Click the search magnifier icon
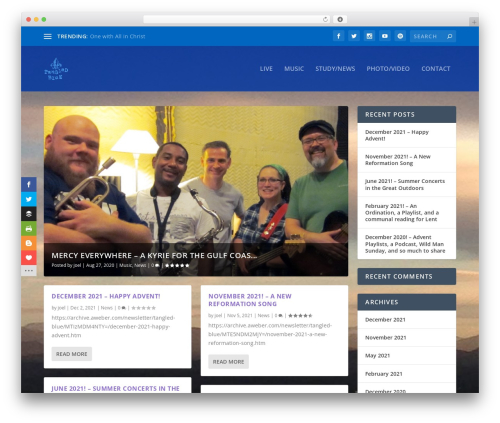 coord(450,36)
